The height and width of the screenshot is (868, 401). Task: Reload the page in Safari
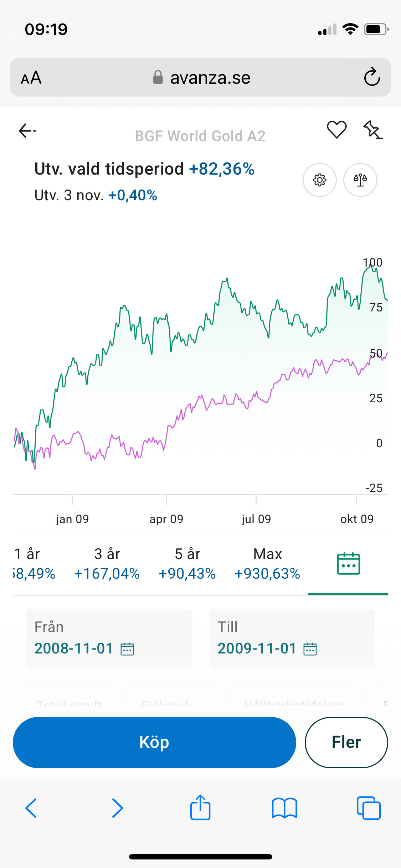pos(372,77)
